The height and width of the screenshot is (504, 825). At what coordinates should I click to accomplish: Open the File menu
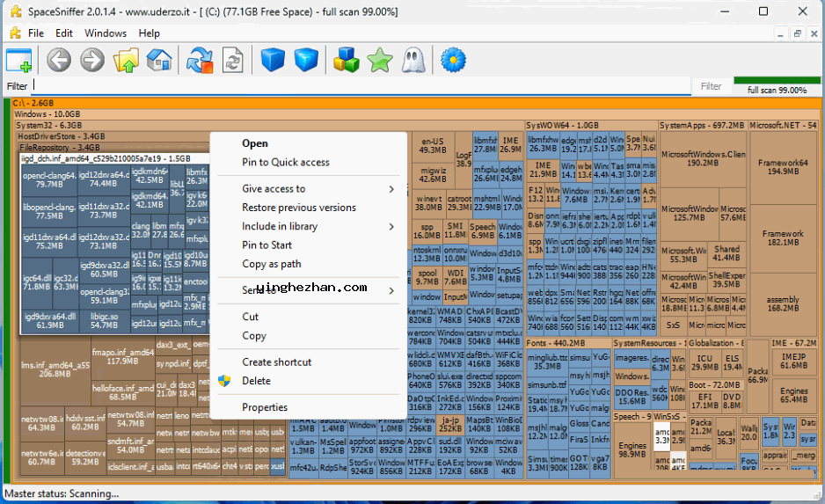tap(36, 33)
